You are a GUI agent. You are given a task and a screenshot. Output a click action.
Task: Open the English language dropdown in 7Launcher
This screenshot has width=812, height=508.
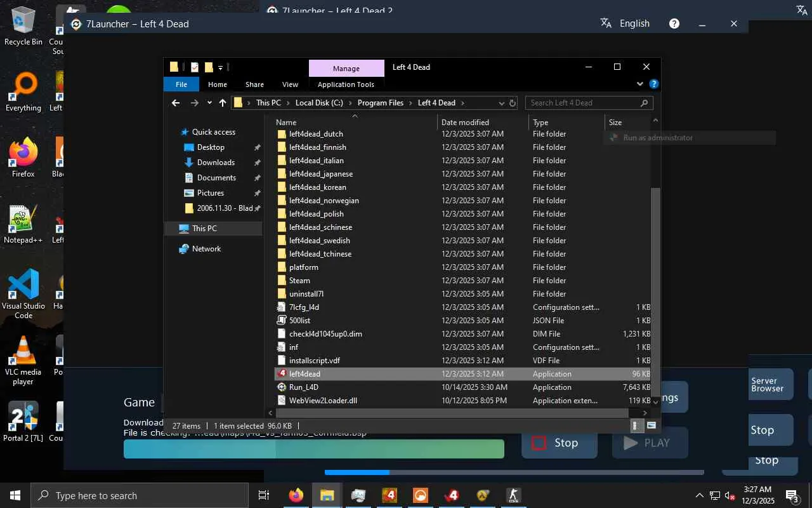pos(634,23)
